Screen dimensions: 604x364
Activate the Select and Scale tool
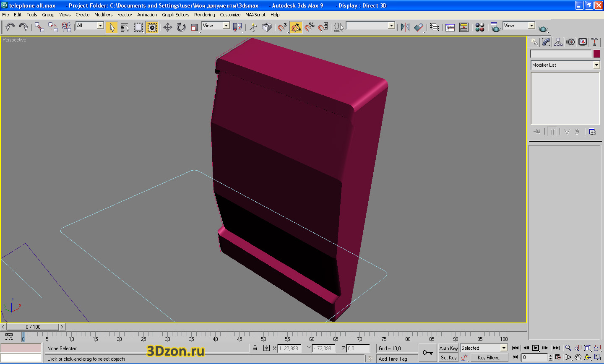click(194, 27)
